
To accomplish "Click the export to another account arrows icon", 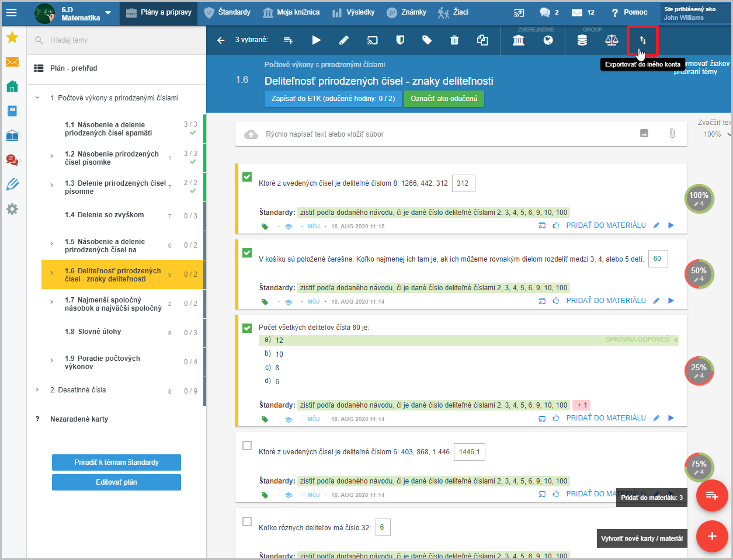I will coord(642,40).
